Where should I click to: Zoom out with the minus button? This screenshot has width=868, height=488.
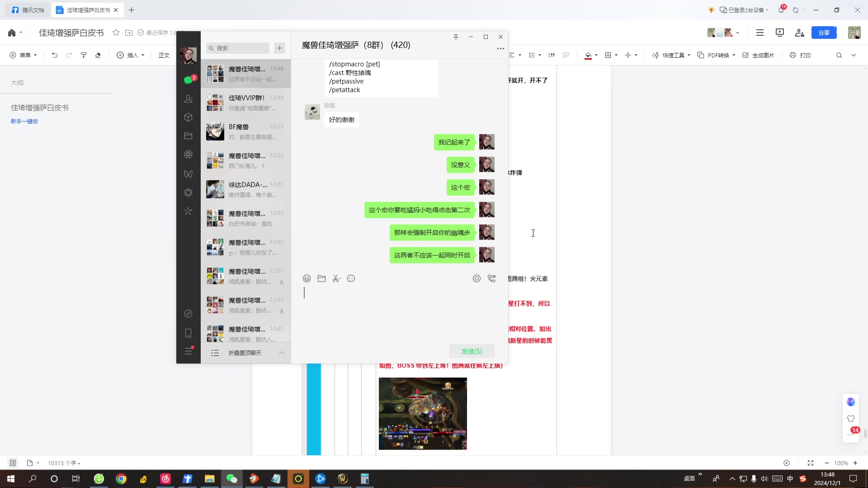827,463
